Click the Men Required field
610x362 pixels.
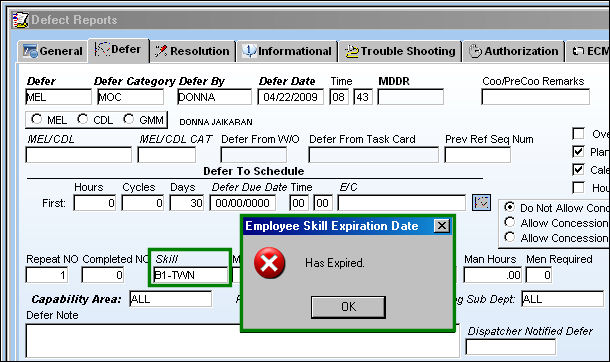tap(539, 275)
